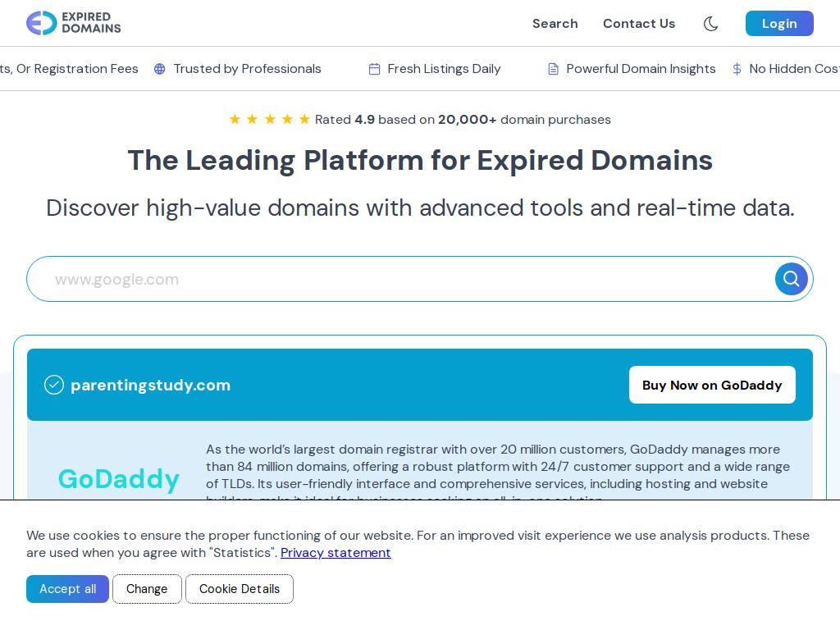This screenshot has height=630, width=840.
Task: Accept all cookies
Action: point(67,589)
